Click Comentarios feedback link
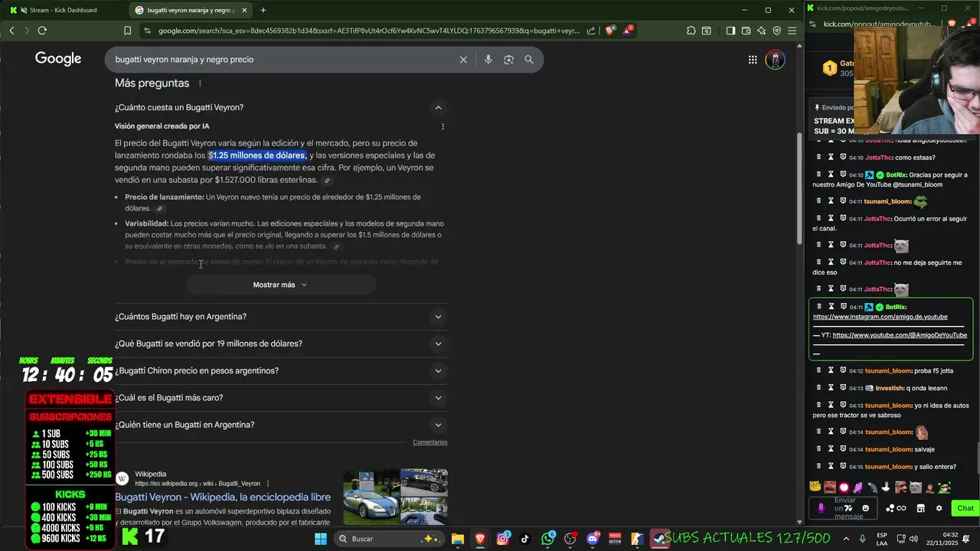Screen dimensions: 980x551 430,442
